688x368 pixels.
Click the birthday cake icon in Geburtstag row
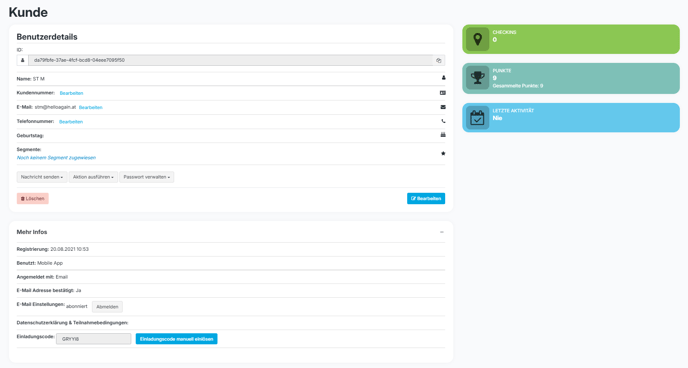[443, 135]
